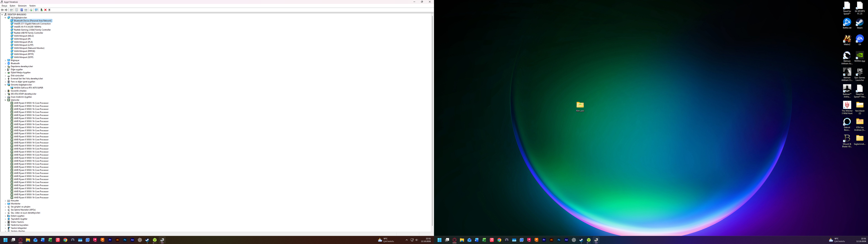This screenshot has width=868, height=244.
Task: Collapse the Görüntü bağdaştırıcıları category
Action: click(x=5, y=84)
